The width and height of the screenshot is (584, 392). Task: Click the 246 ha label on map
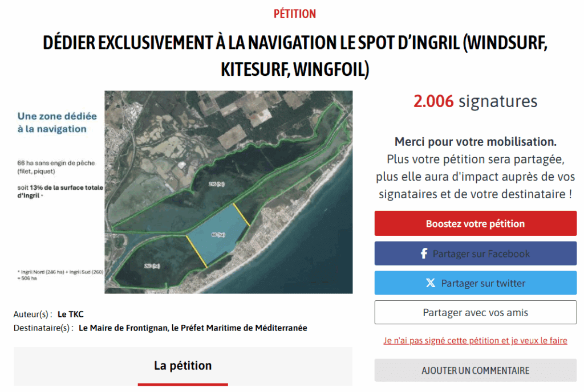[x=216, y=183]
